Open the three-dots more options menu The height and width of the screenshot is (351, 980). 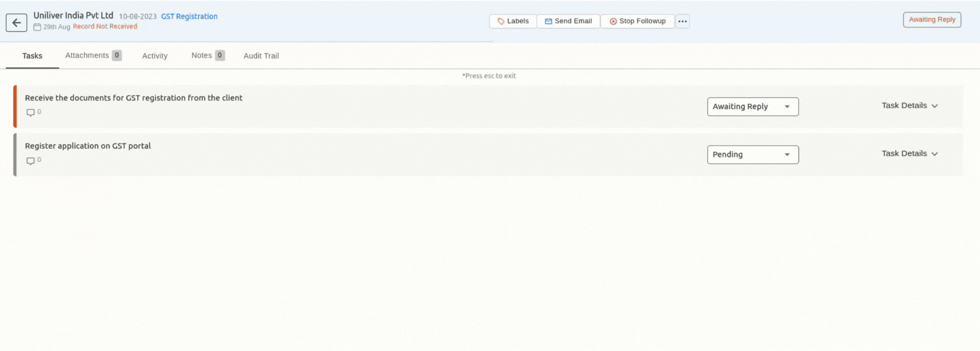(682, 21)
